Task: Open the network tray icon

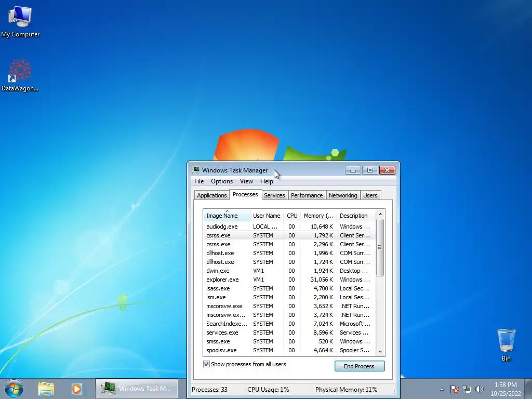Action: (x=467, y=390)
